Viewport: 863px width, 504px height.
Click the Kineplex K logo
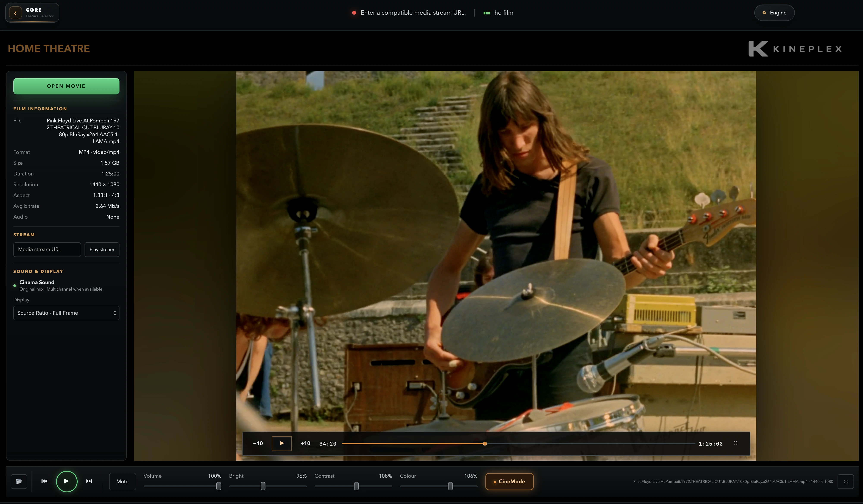tap(758, 49)
